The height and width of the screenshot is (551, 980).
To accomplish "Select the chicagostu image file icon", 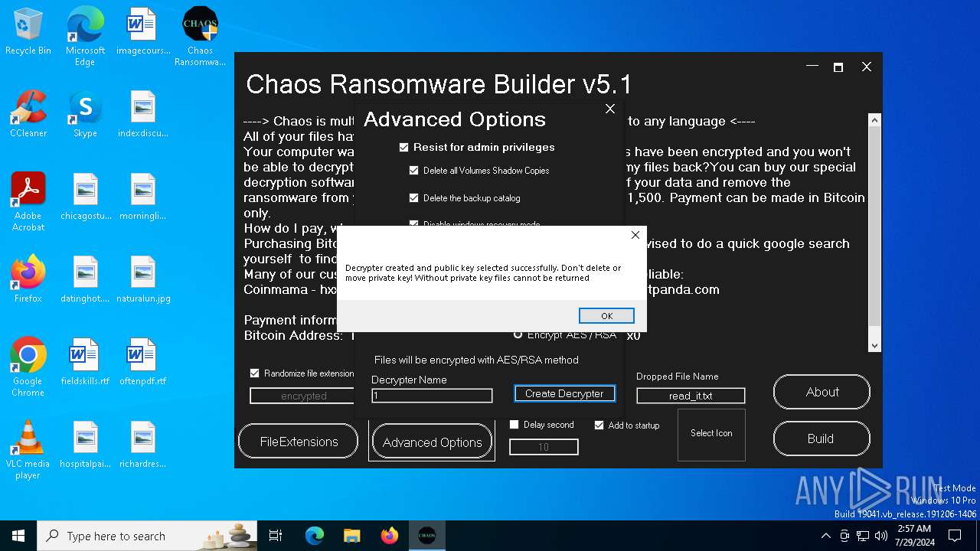I will 85,197.
